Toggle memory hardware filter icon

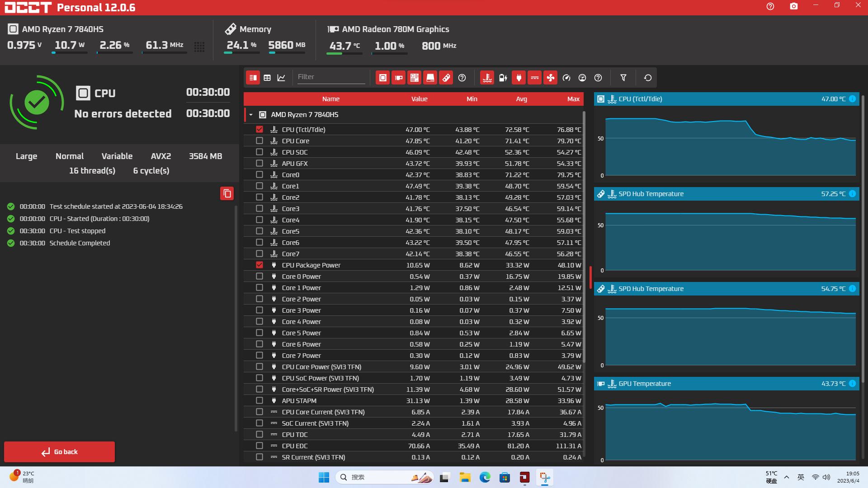[x=446, y=78]
